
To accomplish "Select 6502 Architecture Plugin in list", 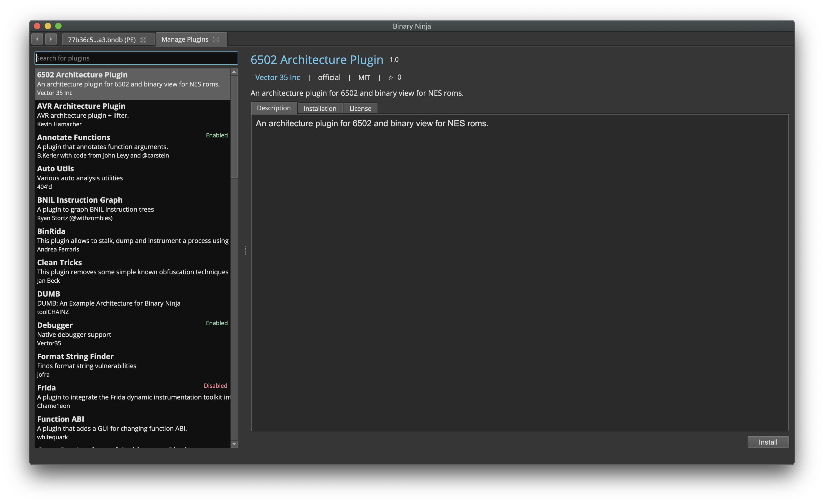I will tap(133, 84).
